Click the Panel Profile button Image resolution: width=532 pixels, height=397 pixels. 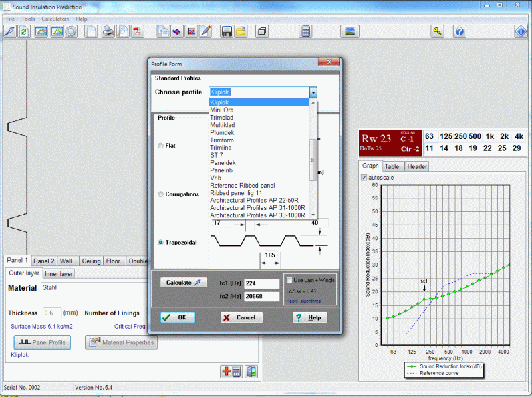(43, 342)
